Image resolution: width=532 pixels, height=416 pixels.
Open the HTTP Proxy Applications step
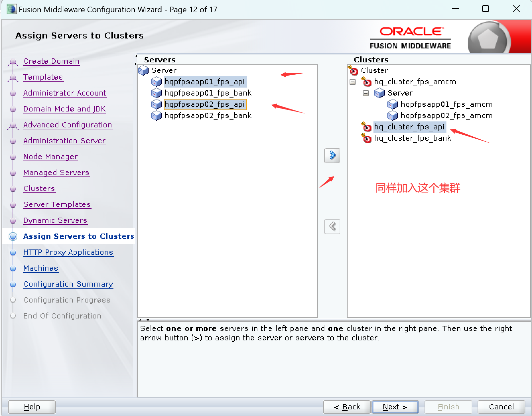pos(68,252)
